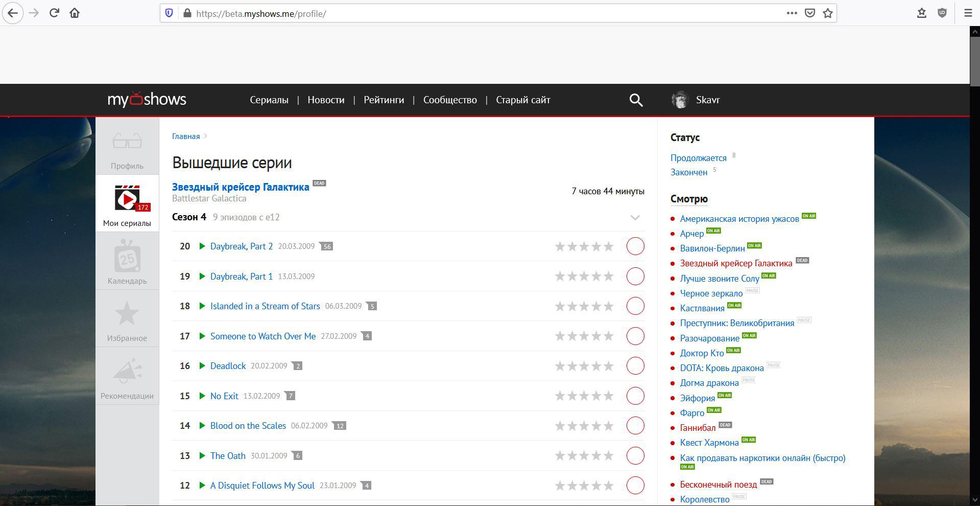Click the Skavr user avatar
This screenshot has width=980, height=506.
[680, 100]
